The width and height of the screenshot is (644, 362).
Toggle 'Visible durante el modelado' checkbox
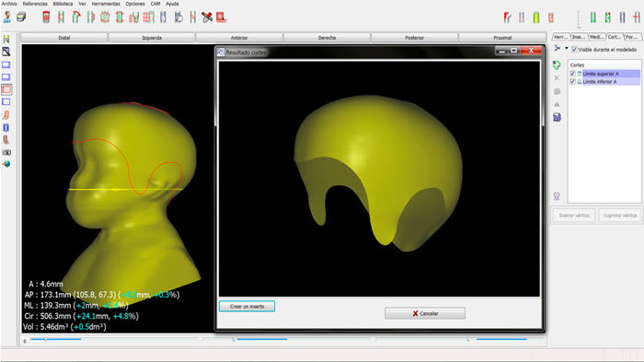tap(574, 50)
